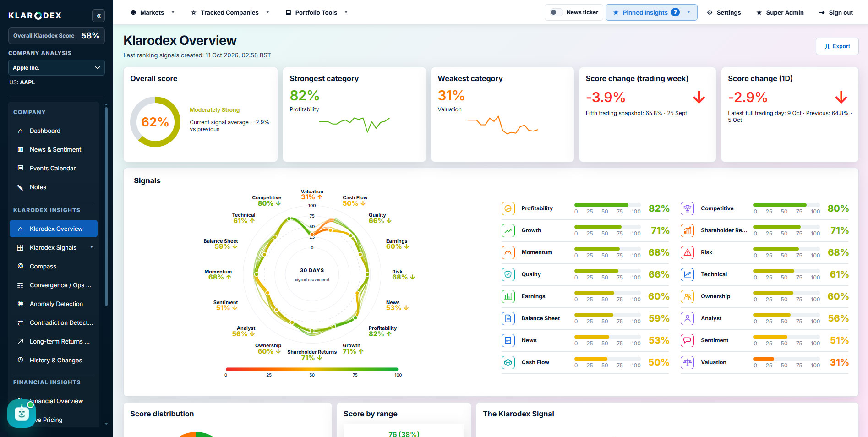Click the Sentiment speech bubble icon
This screenshot has width=868, height=437.
(x=688, y=340)
